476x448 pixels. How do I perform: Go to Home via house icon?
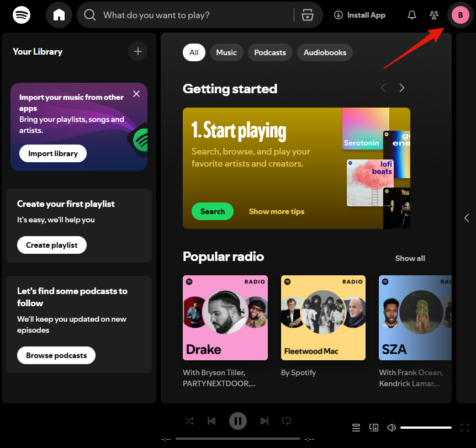click(x=59, y=15)
